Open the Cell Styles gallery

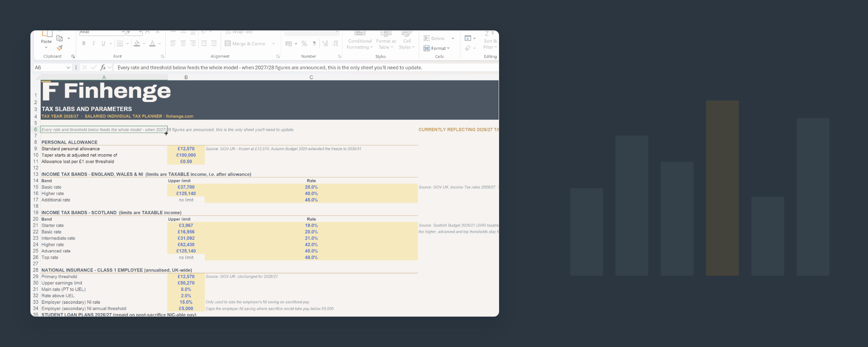(407, 40)
